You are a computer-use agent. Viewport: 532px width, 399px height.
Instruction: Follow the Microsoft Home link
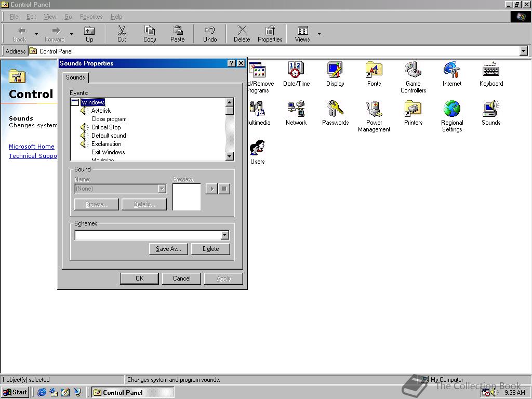[32, 147]
